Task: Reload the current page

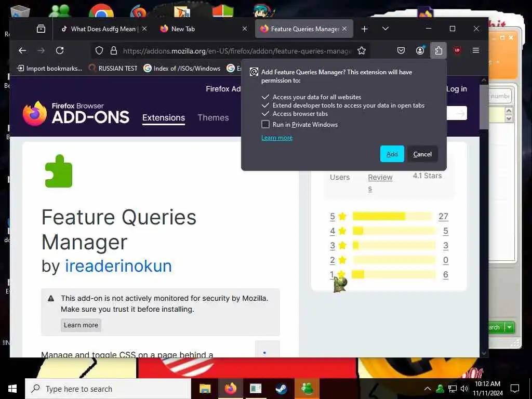Action: tap(60, 50)
